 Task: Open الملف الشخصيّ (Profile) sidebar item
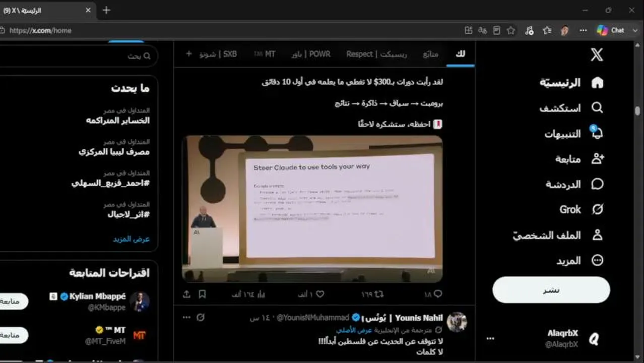tap(558, 235)
